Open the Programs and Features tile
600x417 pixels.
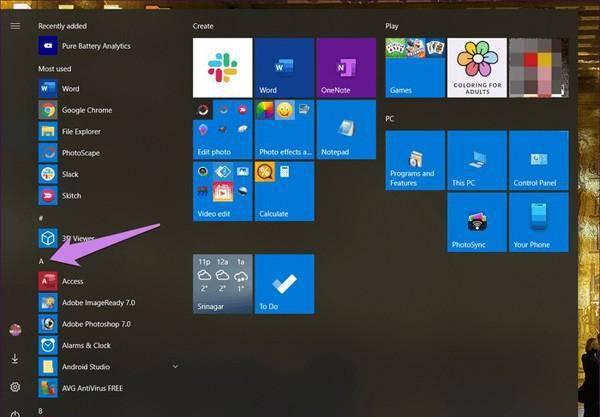tap(415, 160)
